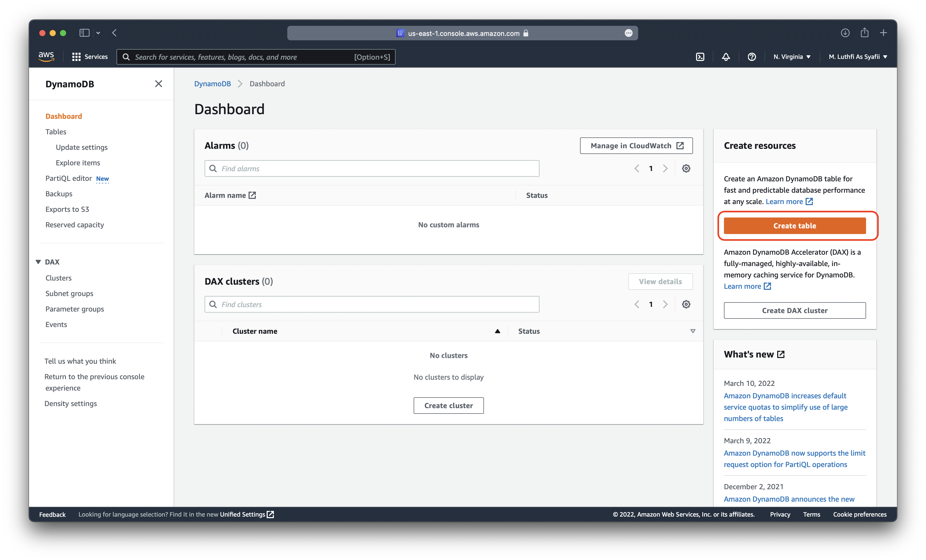Open the notifications bell icon
Screen dimensions: 926x560
coord(726,57)
